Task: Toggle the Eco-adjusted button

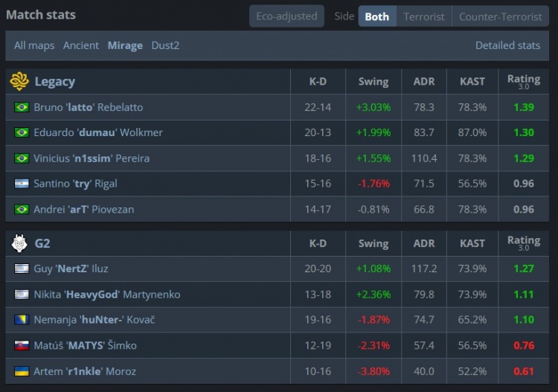Action: 287,16
